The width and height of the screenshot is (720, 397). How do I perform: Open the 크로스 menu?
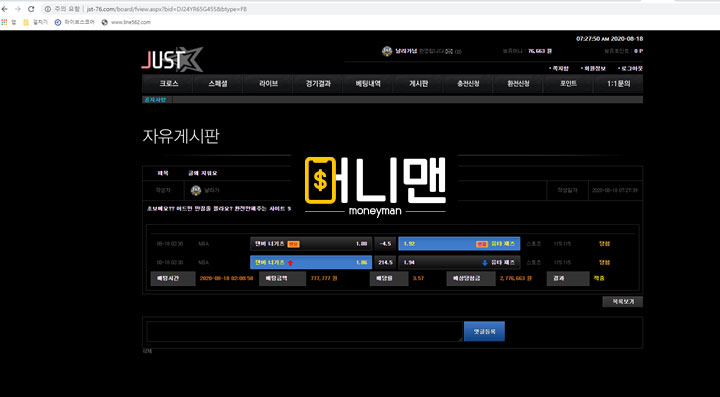169,84
